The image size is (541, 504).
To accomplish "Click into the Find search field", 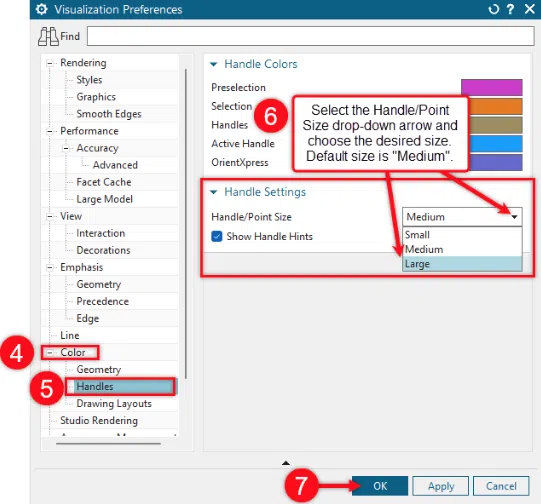I will pyautogui.click(x=311, y=36).
